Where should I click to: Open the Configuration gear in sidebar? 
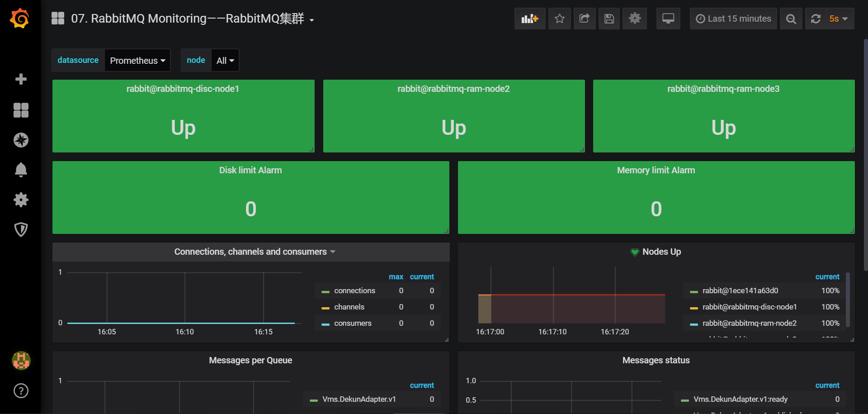[x=21, y=200]
